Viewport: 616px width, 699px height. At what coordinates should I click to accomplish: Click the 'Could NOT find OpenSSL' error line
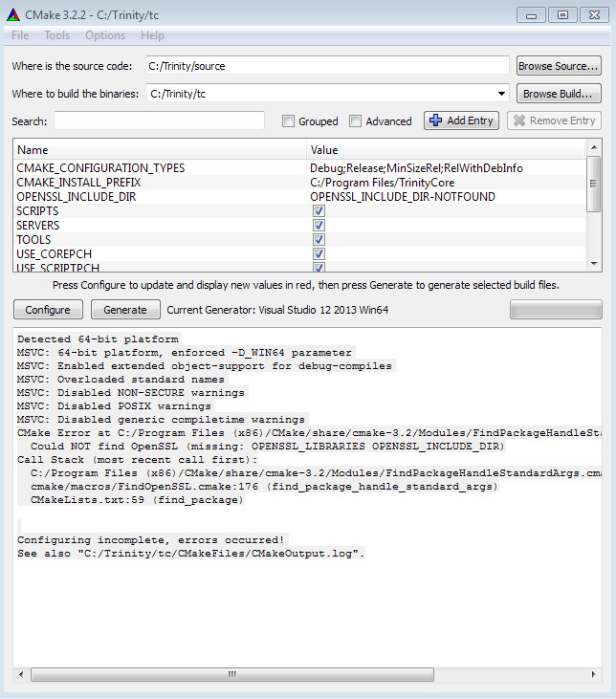[267, 447]
